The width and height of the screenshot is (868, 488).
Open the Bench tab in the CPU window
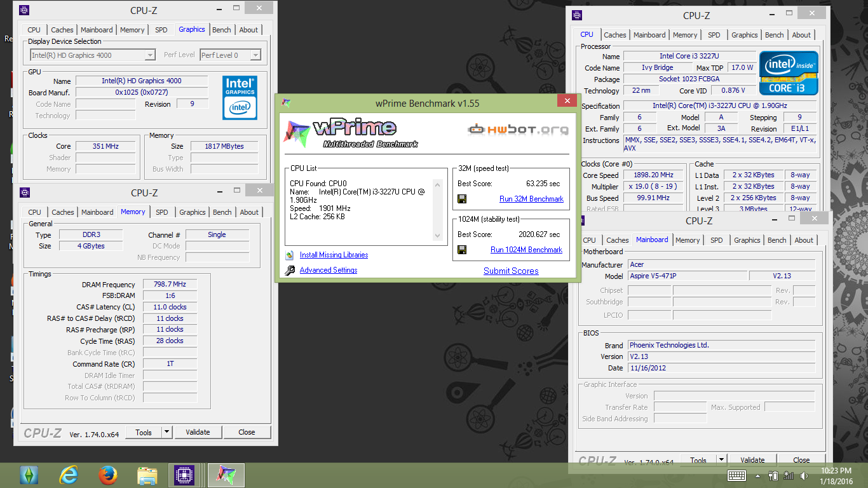pos(775,35)
